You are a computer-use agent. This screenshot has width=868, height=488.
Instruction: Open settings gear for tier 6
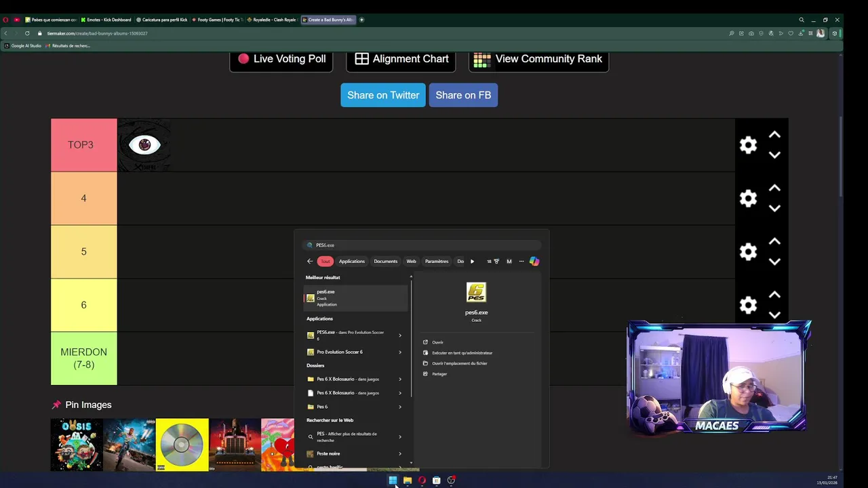pos(748,305)
